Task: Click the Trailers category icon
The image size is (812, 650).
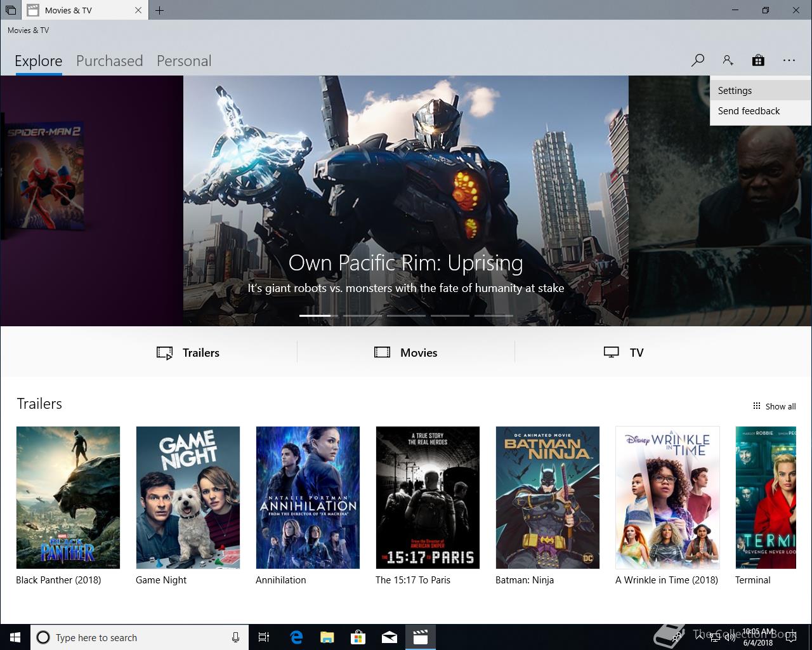Action: pos(164,353)
